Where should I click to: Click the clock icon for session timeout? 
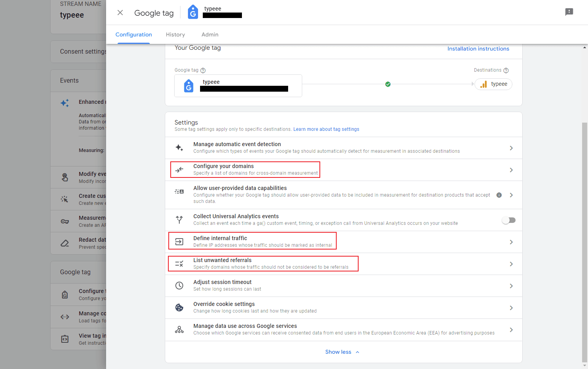[179, 286]
